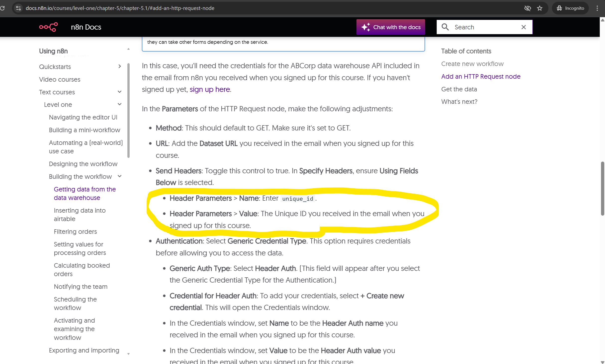Open site information icon in address bar
605x364 pixels.
click(x=18, y=8)
